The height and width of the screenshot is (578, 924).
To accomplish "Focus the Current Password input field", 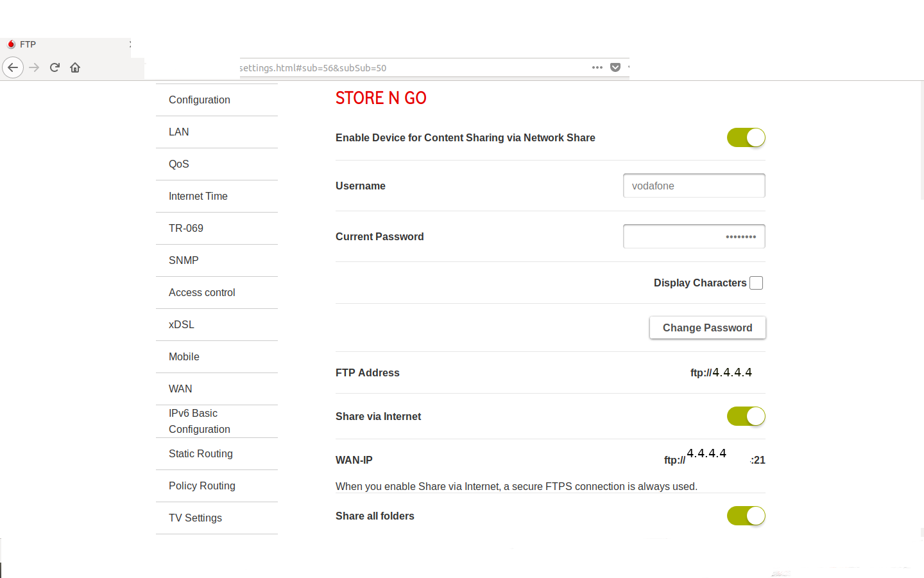I will click(x=694, y=236).
